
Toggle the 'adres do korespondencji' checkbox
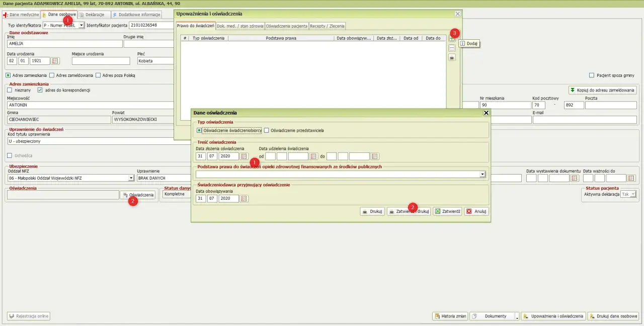(x=40, y=90)
